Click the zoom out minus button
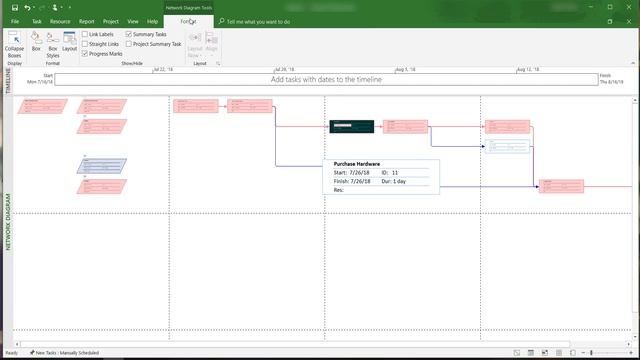Viewport: 640px width, 360px height. [x=583, y=353]
